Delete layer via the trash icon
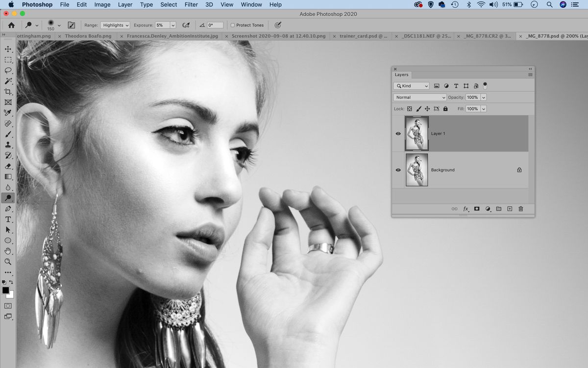This screenshot has height=368, width=588. click(x=520, y=209)
